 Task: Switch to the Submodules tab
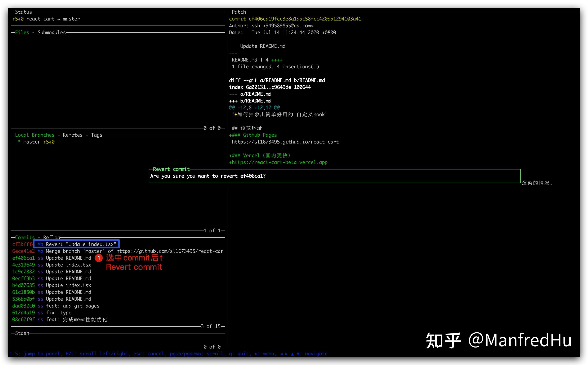pyautogui.click(x=51, y=32)
